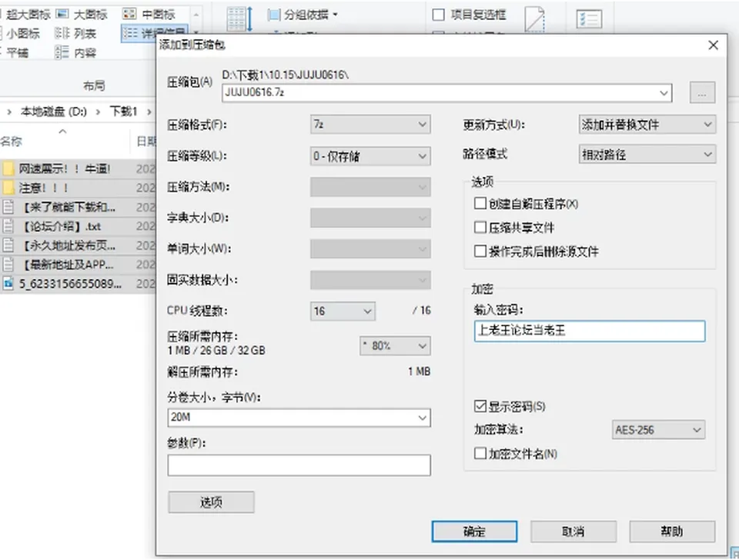The width and height of the screenshot is (739, 560).
Task: Select the 小图标 view option
Action: point(22,33)
